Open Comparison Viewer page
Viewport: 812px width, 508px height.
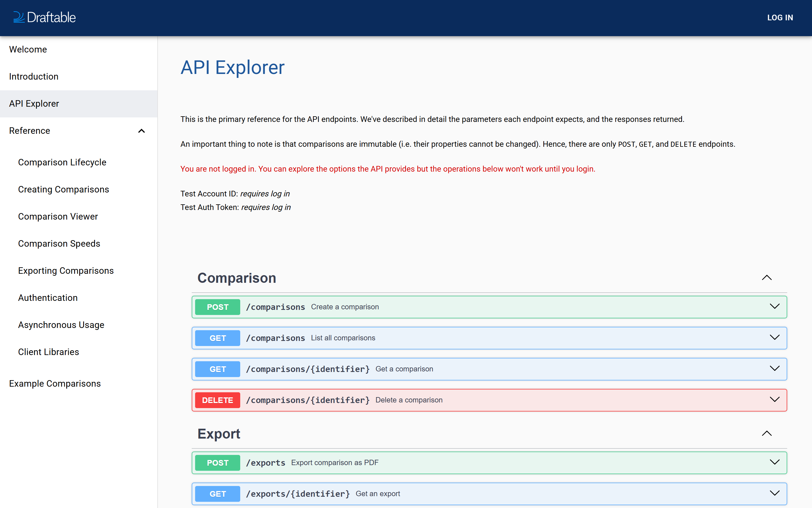58,216
